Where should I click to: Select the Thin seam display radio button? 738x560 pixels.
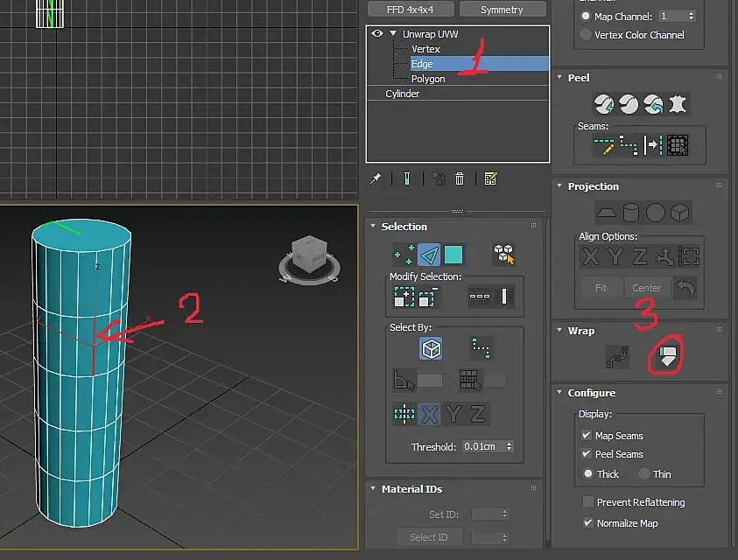coord(644,474)
